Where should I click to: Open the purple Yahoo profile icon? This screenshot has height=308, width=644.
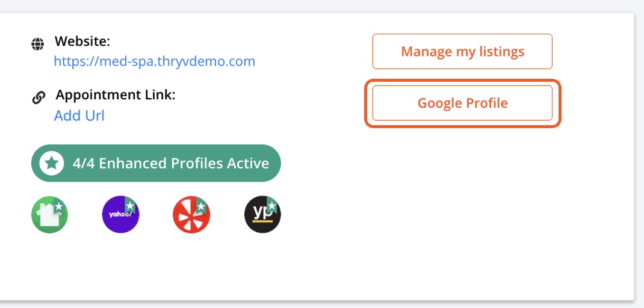(x=119, y=216)
